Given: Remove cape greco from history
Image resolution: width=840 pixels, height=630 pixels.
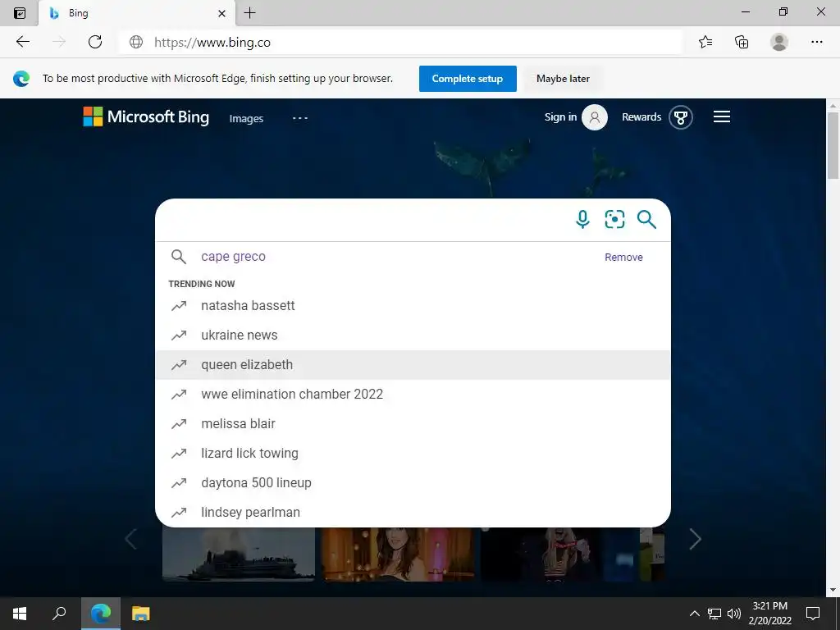Looking at the screenshot, I should tap(623, 257).
